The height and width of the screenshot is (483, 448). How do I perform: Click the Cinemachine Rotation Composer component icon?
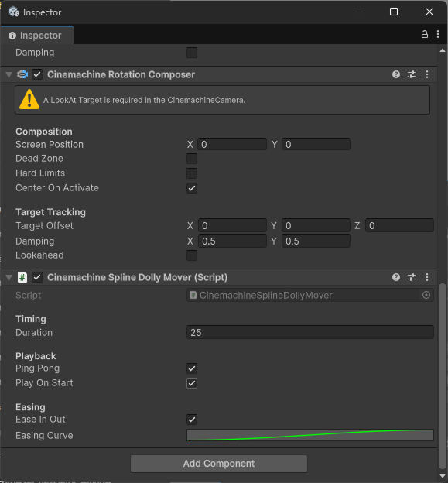[22, 74]
